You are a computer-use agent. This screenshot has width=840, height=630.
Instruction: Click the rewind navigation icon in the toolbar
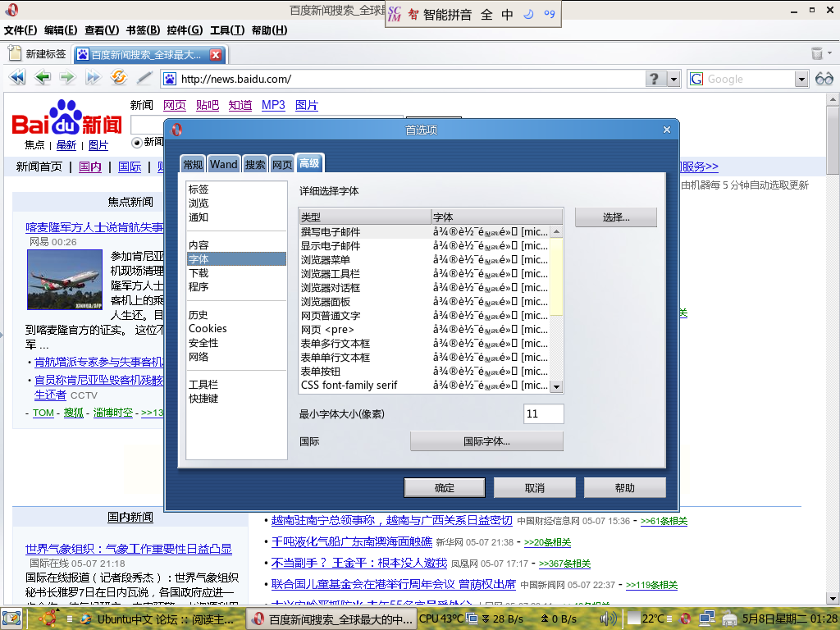(x=17, y=78)
